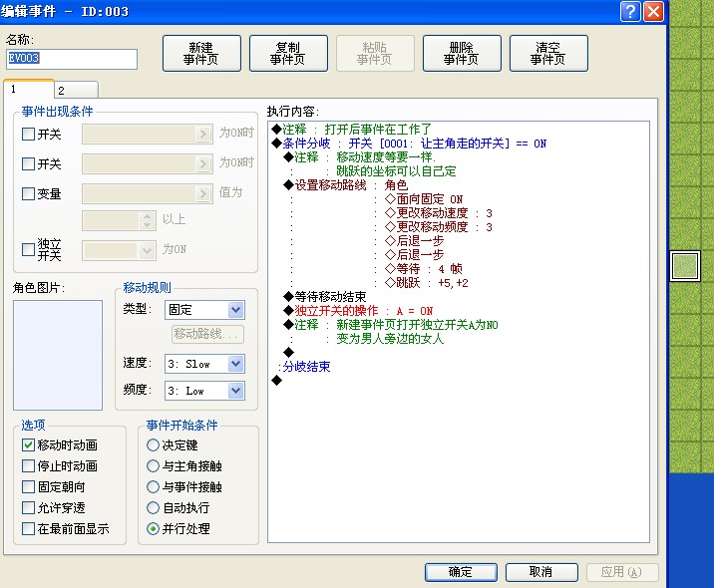Switch to event page tab 2
The height and width of the screenshot is (588, 714).
(76, 90)
